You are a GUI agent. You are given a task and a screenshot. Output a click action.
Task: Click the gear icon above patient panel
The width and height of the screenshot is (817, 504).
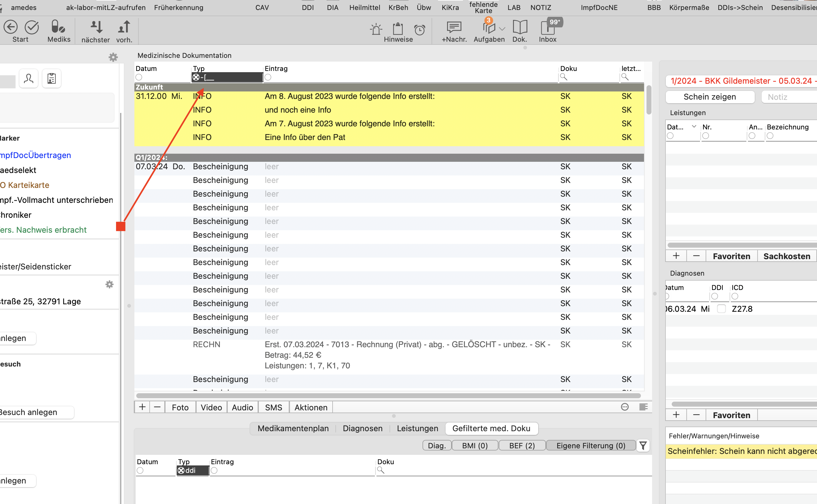tap(113, 57)
